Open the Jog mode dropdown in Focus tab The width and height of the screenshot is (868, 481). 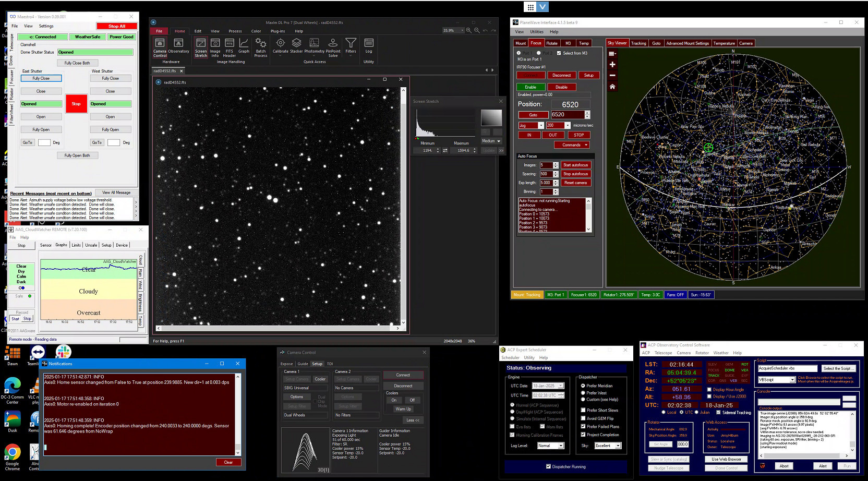[x=541, y=125]
